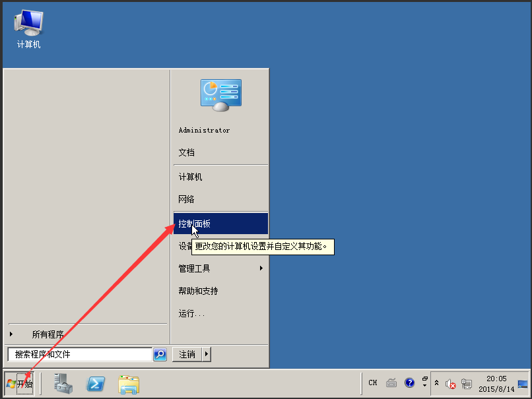The height and width of the screenshot is (399, 532).
Task: Click the clock showing 20:05
Action: (496, 384)
